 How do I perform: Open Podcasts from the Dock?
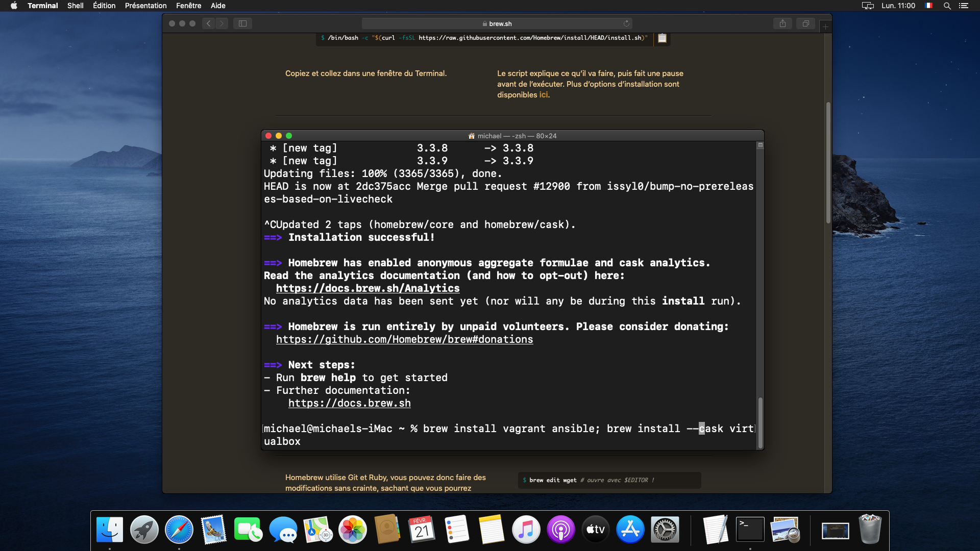561,530
